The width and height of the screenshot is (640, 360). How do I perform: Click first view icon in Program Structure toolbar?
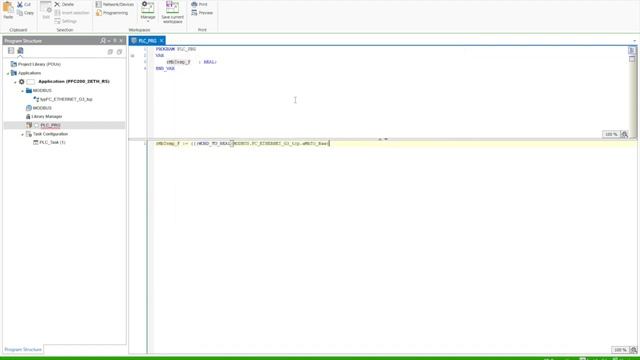coord(11,51)
